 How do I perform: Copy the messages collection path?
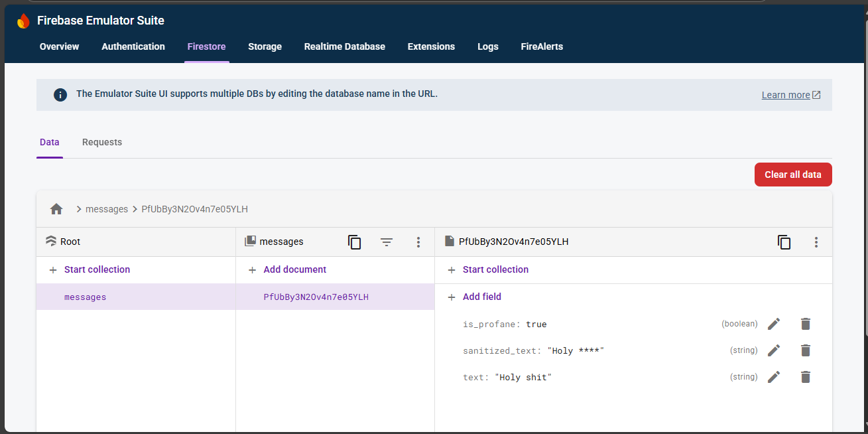tap(355, 242)
